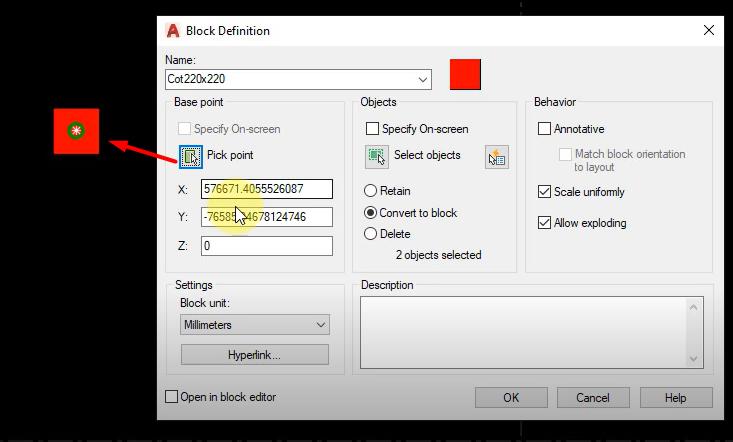Click the AutoCAD logo in title bar

click(173, 31)
